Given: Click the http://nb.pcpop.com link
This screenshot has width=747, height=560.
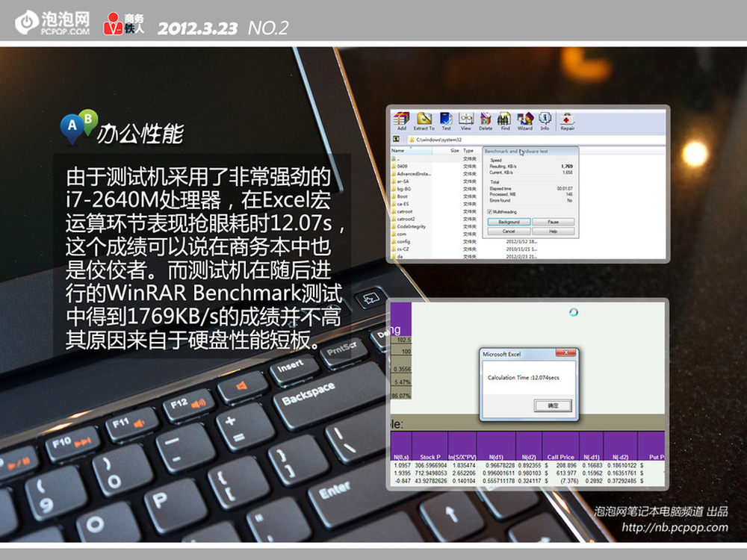Looking at the screenshot, I should (675, 527).
